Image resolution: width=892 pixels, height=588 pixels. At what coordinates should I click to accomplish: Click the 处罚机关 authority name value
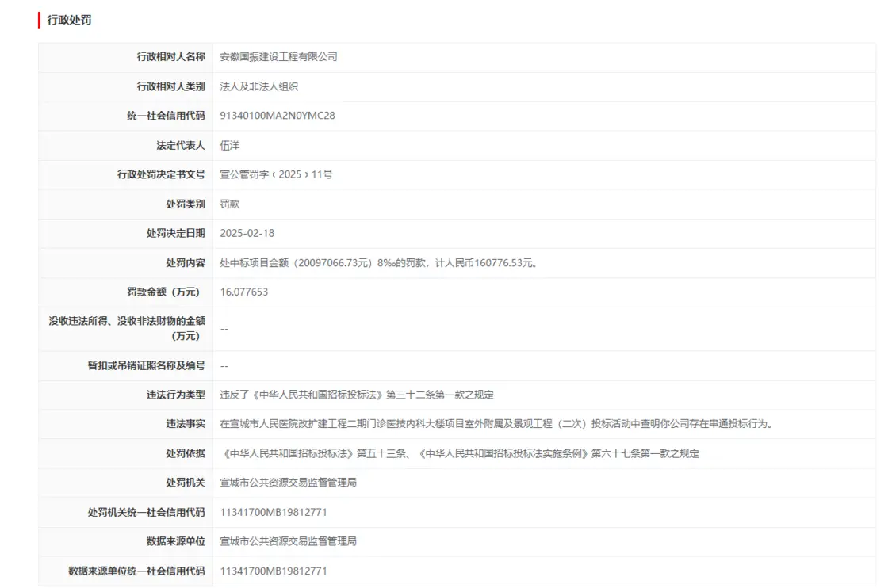pyautogui.click(x=288, y=483)
